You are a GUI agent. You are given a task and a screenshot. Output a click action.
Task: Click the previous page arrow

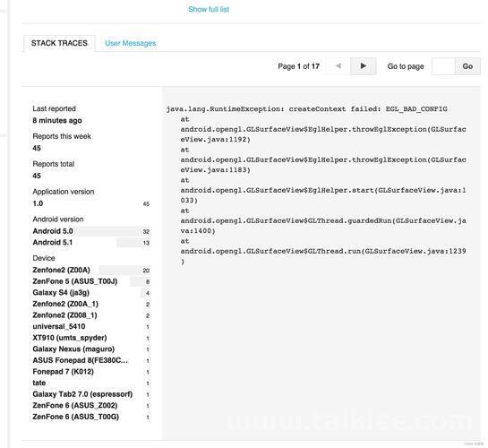(338, 66)
